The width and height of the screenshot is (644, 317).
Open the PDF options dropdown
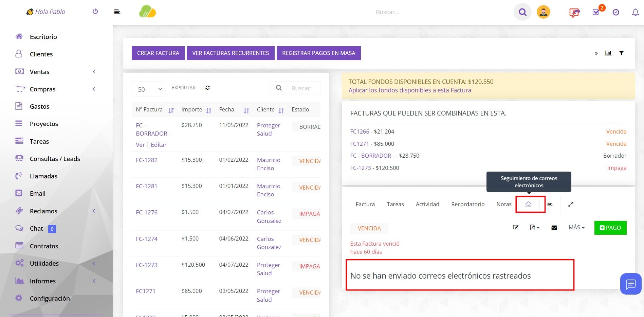click(535, 228)
